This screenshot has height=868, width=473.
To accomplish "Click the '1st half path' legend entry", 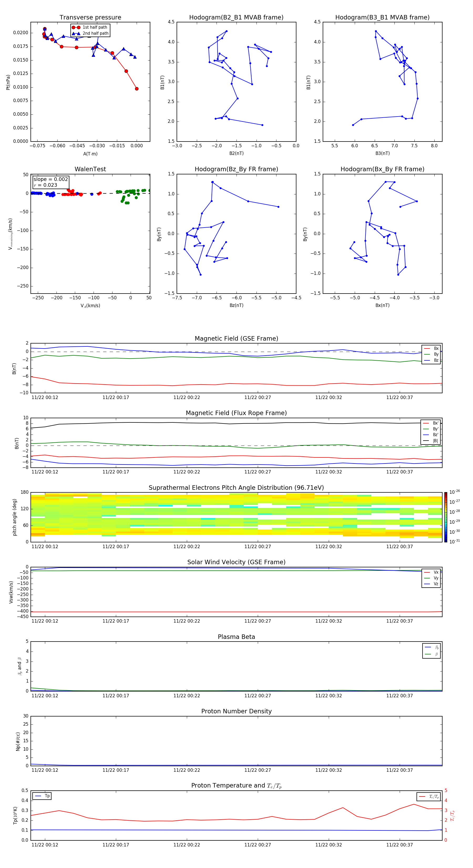I will pos(90,27).
